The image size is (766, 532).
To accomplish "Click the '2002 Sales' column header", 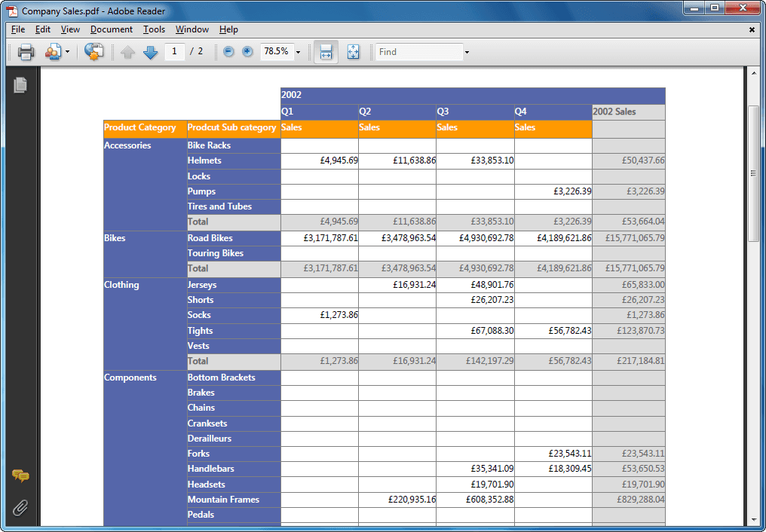I will (629, 112).
